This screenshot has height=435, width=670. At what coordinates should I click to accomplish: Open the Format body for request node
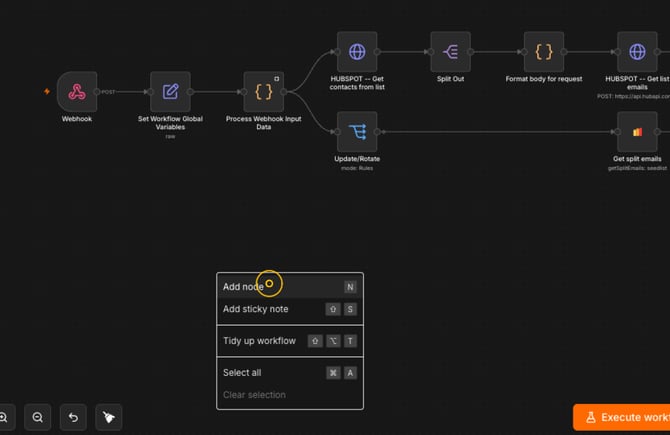click(x=544, y=52)
